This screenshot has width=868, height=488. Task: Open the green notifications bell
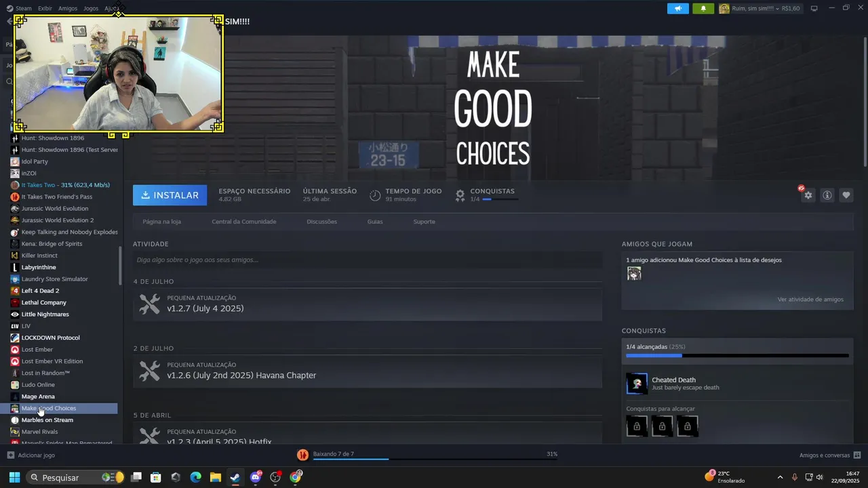click(x=703, y=8)
